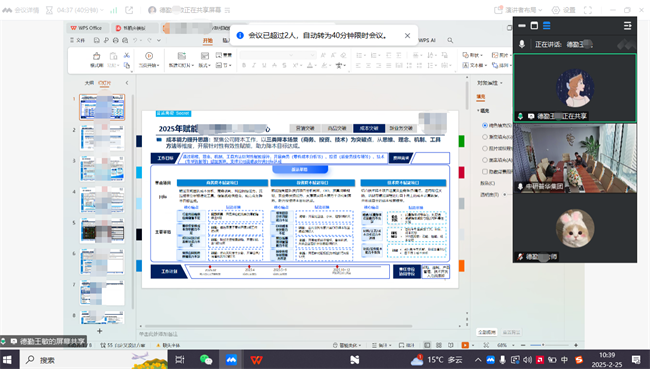Click the pop-out share window icon
The width and height of the screenshot is (650, 369).
(x=129, y=10)
